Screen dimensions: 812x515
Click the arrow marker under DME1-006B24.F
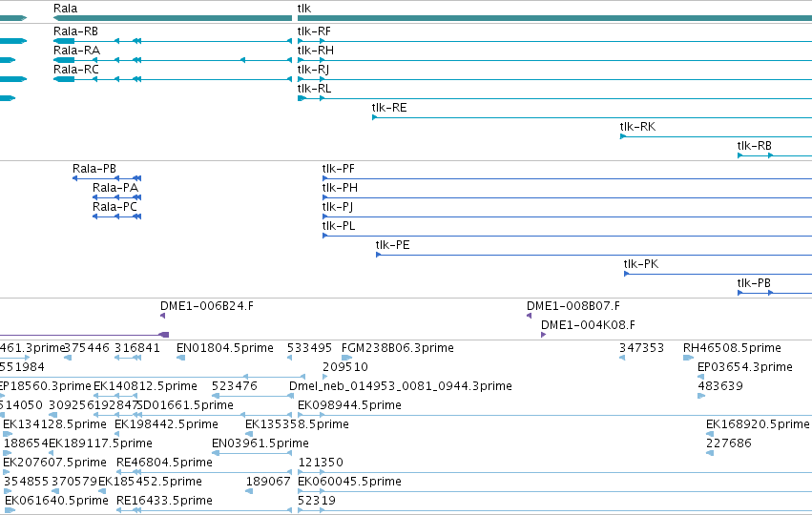162,316
